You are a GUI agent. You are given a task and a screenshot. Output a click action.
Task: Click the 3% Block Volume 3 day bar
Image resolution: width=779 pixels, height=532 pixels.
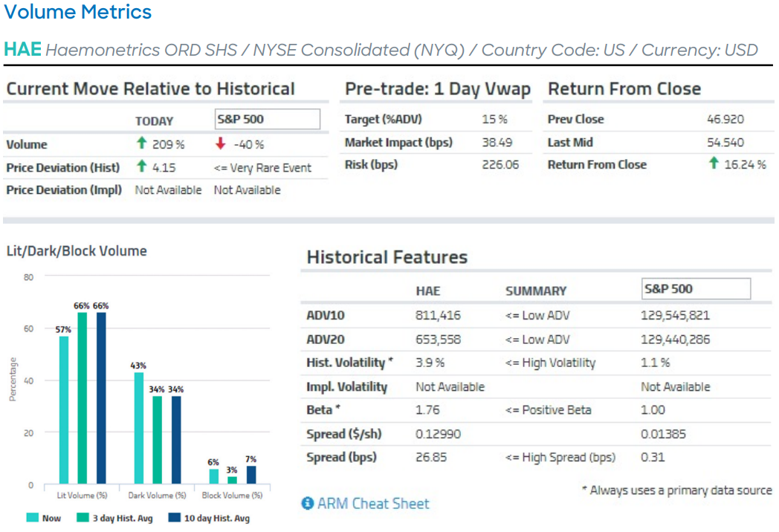pos(232,480)
